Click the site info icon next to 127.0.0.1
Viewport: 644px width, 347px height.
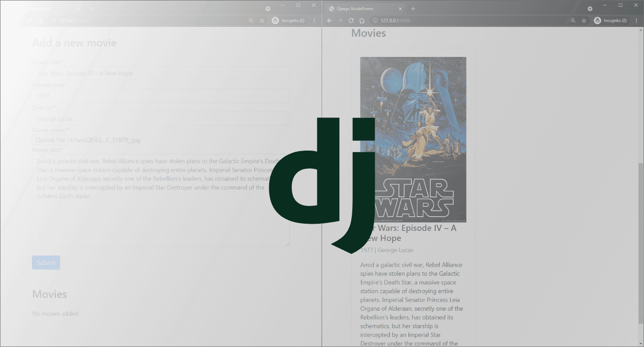point(375,20)
